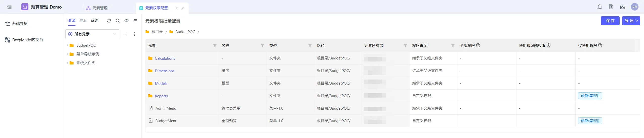644x138 pixels.
Task: Select the BudgetPOC folder in tree
Action: coord(86,45)
